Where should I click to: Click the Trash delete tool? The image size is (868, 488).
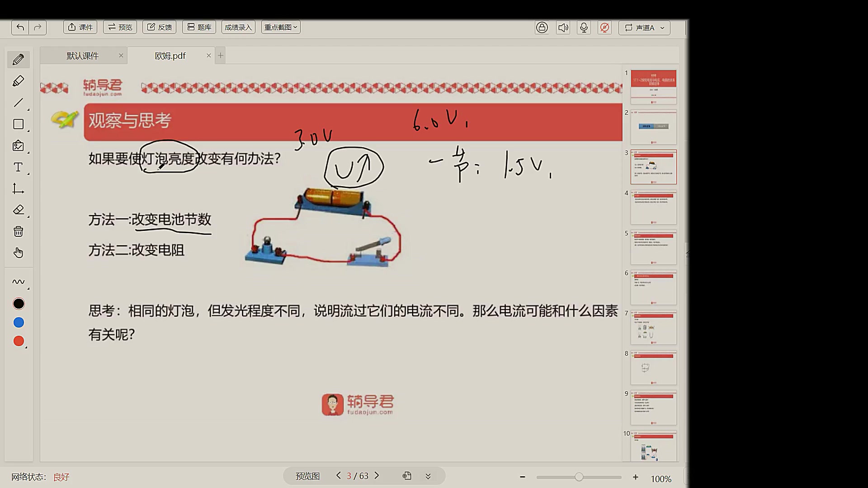point(18,231)
